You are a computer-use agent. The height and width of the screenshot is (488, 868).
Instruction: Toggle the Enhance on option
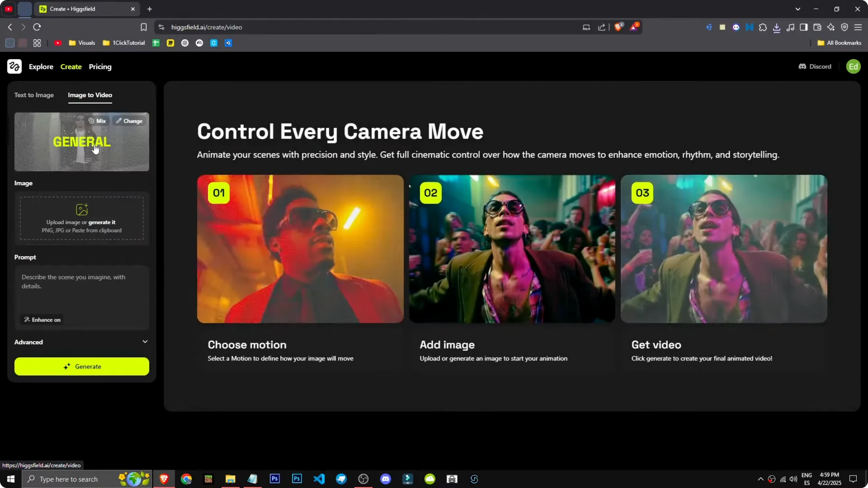click(42, 319)
